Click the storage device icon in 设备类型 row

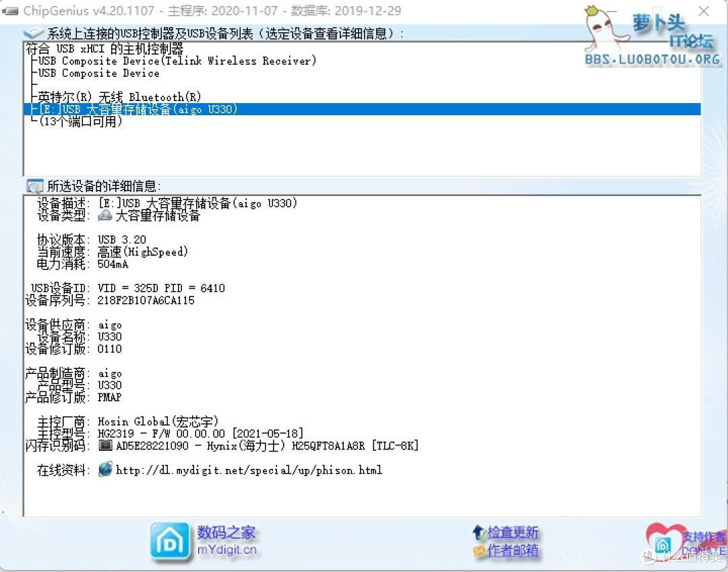click(x=105, y=215)
